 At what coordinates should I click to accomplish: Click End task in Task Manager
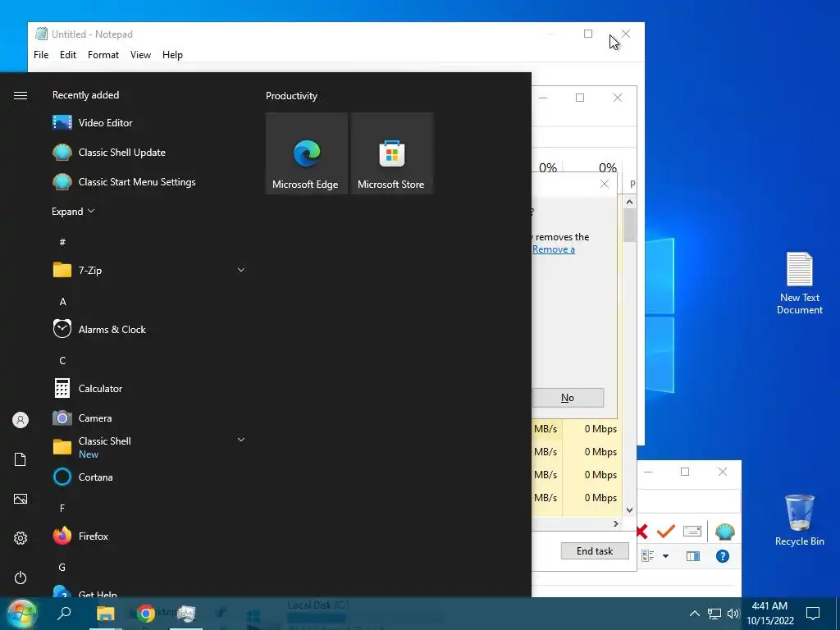click(595, 550)
